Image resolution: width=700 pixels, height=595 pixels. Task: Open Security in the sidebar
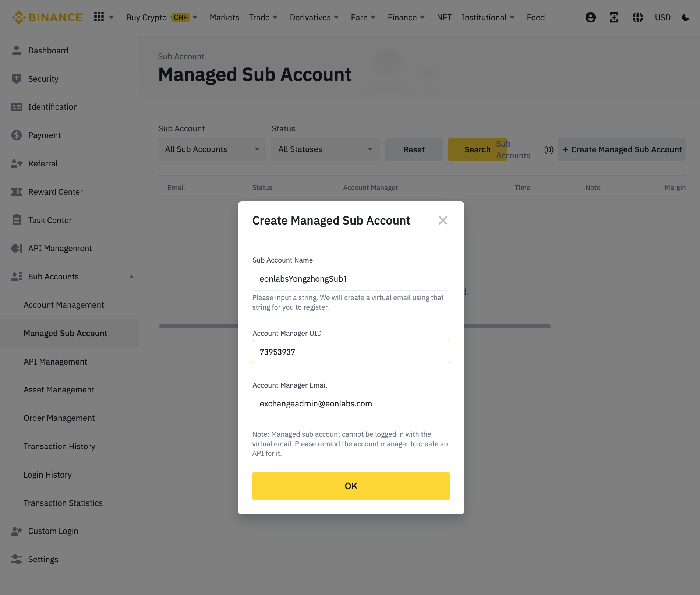pyautogui.click(x=43, y=79)
